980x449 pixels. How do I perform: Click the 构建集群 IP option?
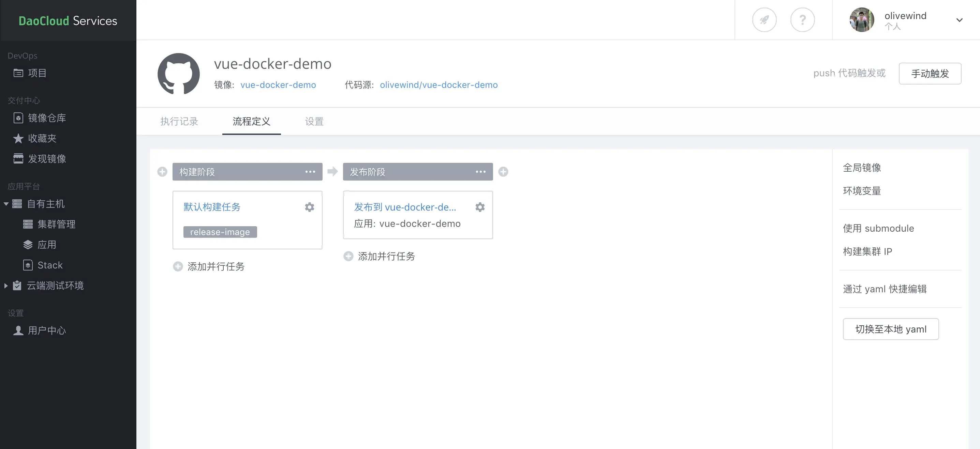pos(868,251)
